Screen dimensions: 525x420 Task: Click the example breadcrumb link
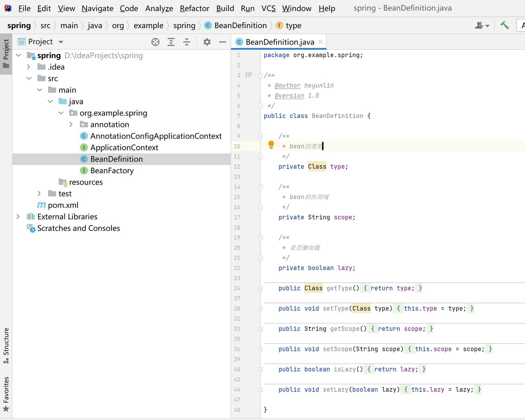tap(148, 25)
